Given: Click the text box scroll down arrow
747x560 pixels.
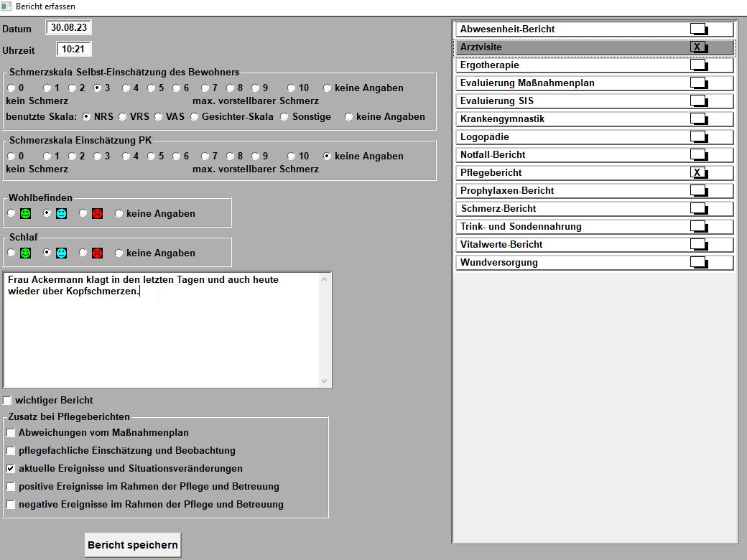Looking at the screenshot, I should coord(325,381).
